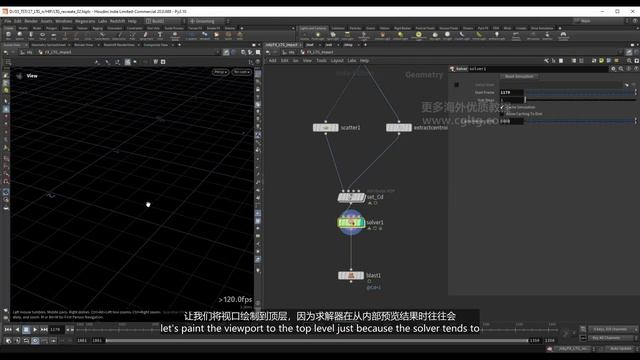
Task: Toggle the solver1 node display flag ring
Action: click(x=351, y=222)
